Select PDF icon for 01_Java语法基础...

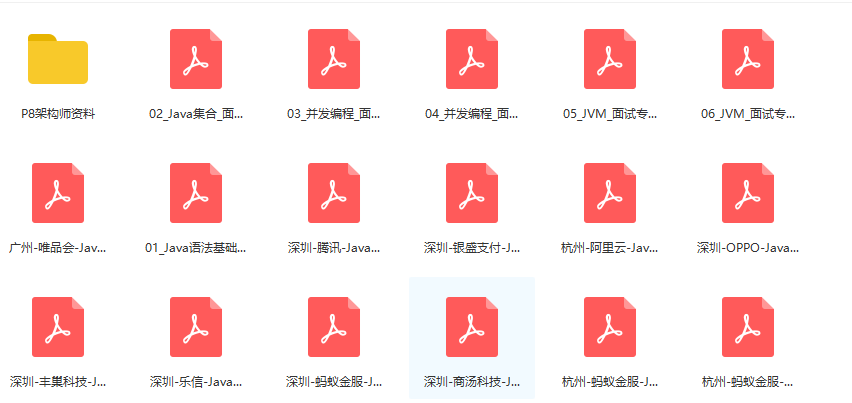pyautogui.click(x=196, y=193)
